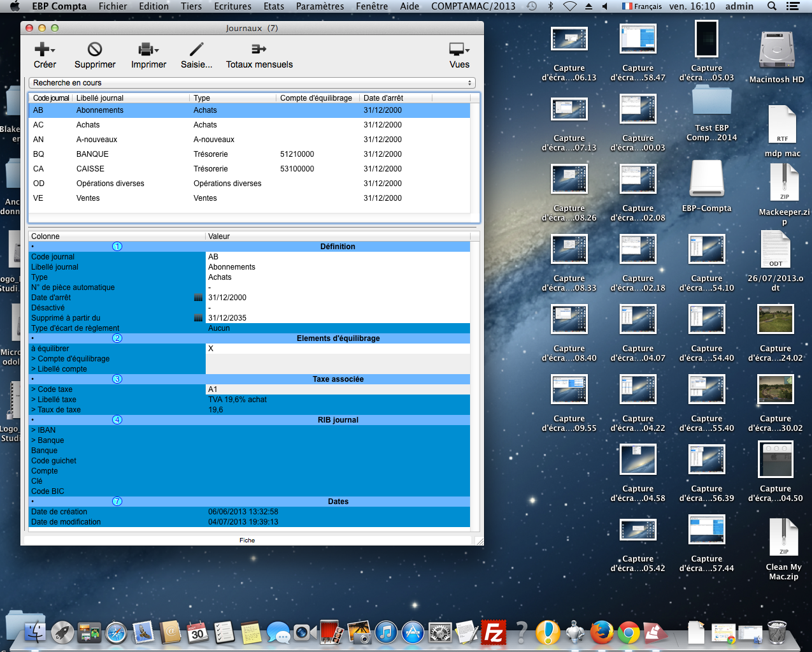Select the CA CAISSE journal row
Viewport: 812px width, 652px height.
pos(250,169)
